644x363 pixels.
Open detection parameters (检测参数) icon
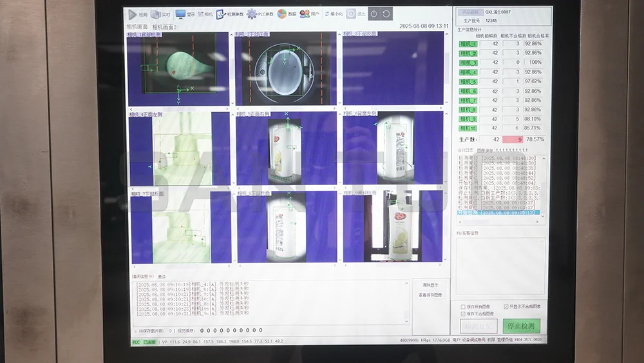pos(220,14)
